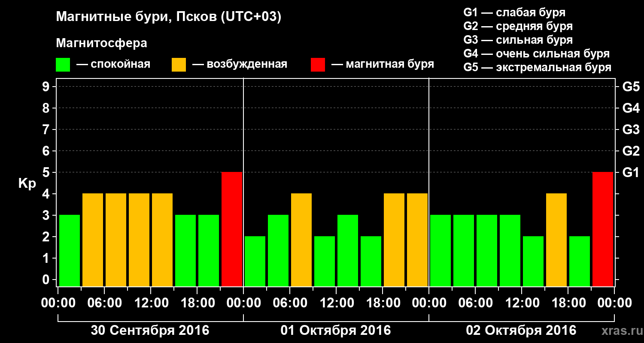Click the 'G1 — слабая буря' legend line
Screen dimensions: 644x343
click(x=514, y=12)
